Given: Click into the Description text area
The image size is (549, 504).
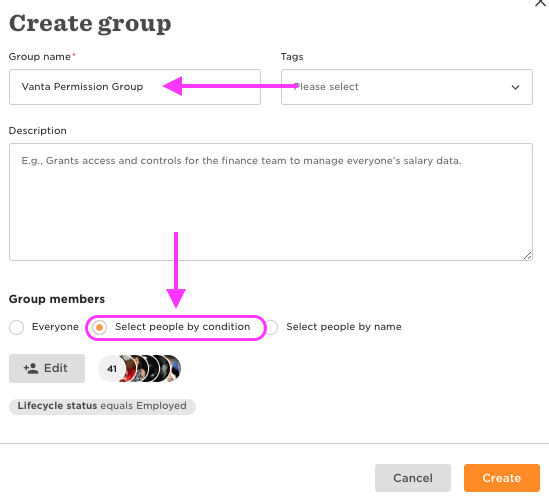Looking at the screenshot, I should click(x=271, y=202).
